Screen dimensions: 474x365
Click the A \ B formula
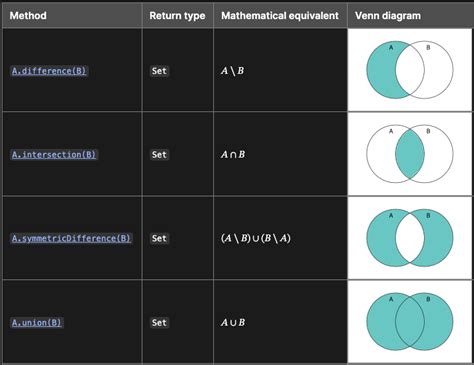pos(232,71)
